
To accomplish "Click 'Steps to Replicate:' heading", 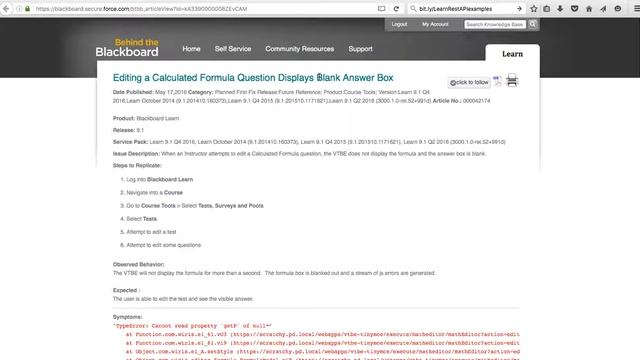I will (137, 165).
